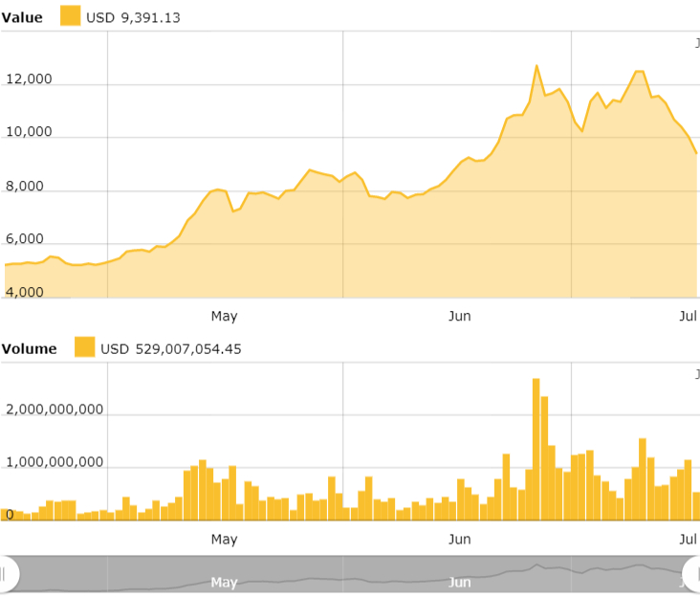Viewport: 700px width, 598px height.
Task: Click the Volume legend color swatch
Action: pos(85,347)
